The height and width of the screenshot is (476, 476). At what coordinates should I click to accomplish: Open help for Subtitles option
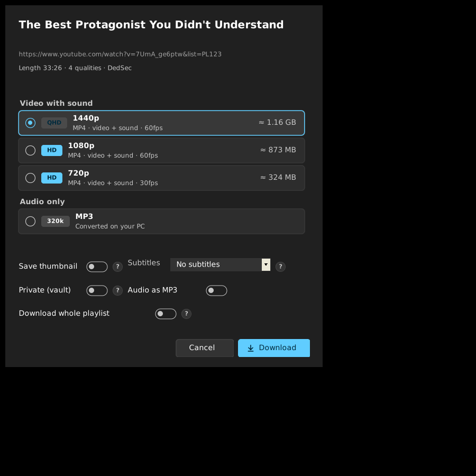(280, 267)
